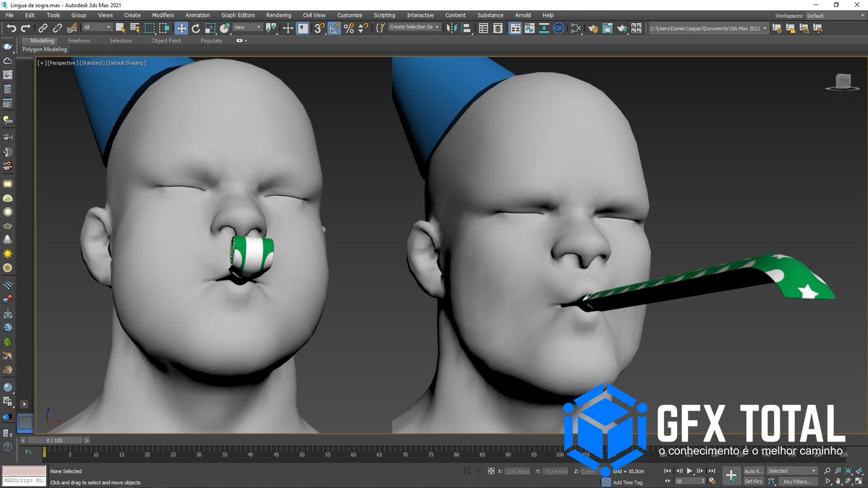Open the Rendered Frame Window icon
This screenshot has height=488, width=868.
pyautogui.click(x=608, y=28)
